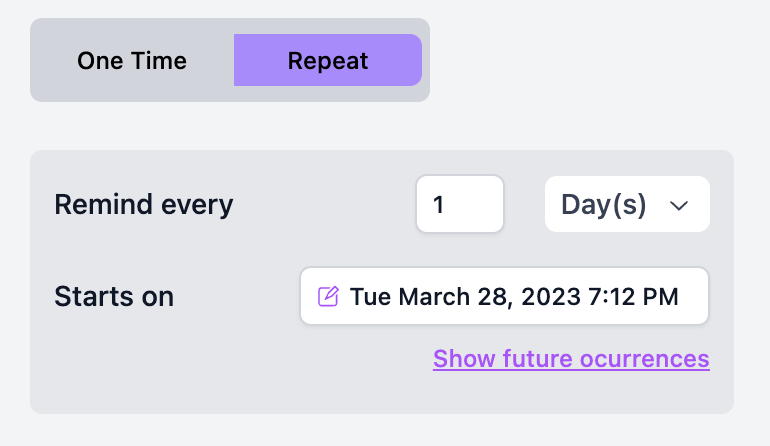Expand the reminder frequency unit selector
Screen dimensions: 770x446
[x=627, y=205]
